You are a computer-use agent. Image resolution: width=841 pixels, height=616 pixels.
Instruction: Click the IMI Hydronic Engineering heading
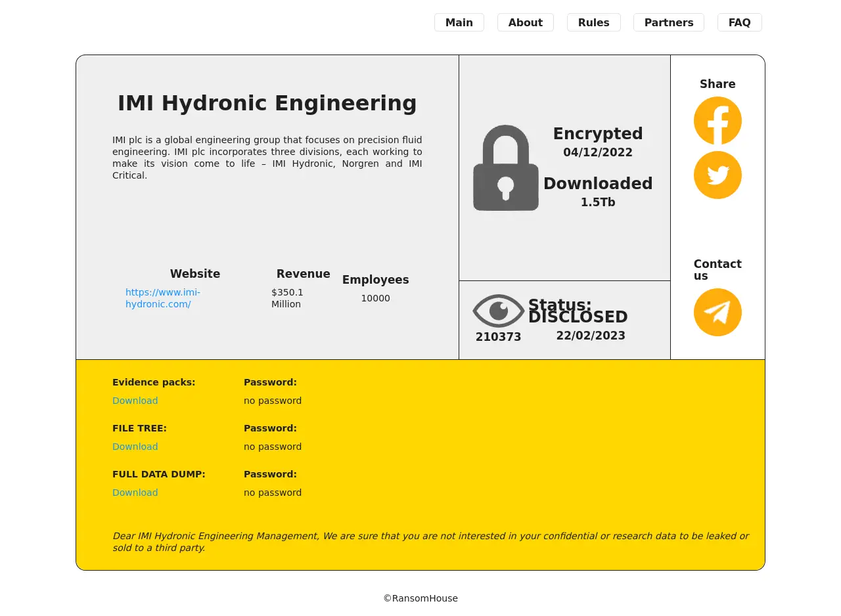pyautogui.click(x=267, y=103)
